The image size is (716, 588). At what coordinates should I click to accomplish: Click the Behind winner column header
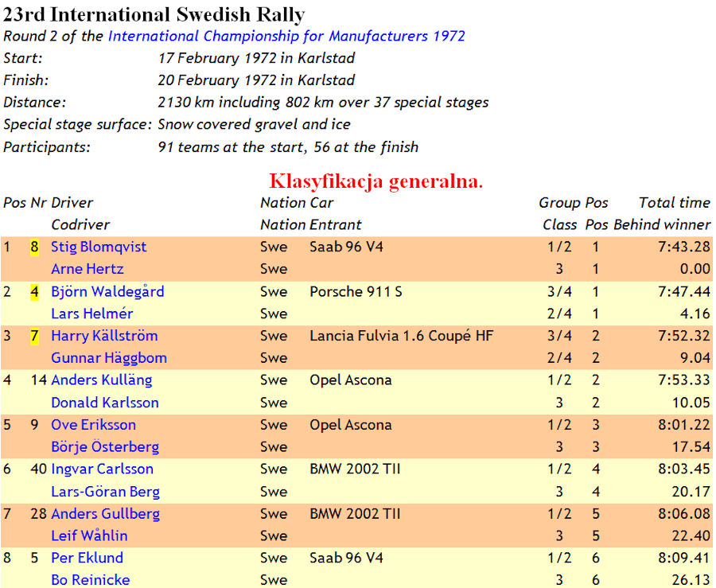[662, 224]
